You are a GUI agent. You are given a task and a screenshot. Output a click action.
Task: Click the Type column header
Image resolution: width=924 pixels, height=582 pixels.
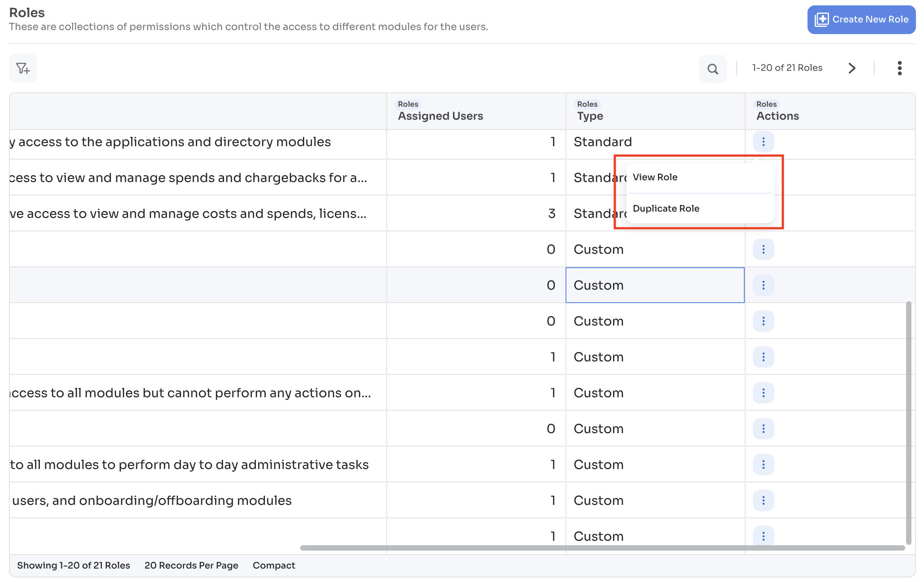[x=590, y=116]
